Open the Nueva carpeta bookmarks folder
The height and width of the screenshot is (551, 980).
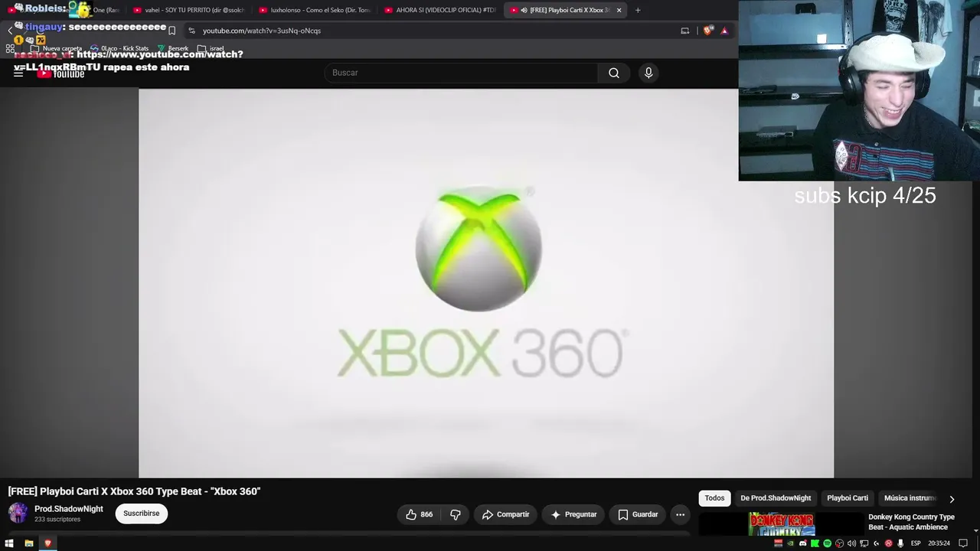(57, 48)
